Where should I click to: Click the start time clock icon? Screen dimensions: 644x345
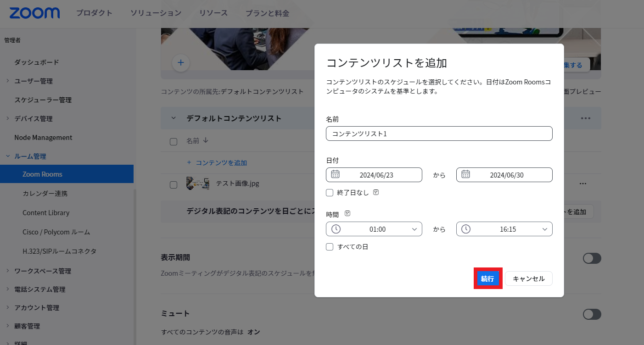point(336,229)
